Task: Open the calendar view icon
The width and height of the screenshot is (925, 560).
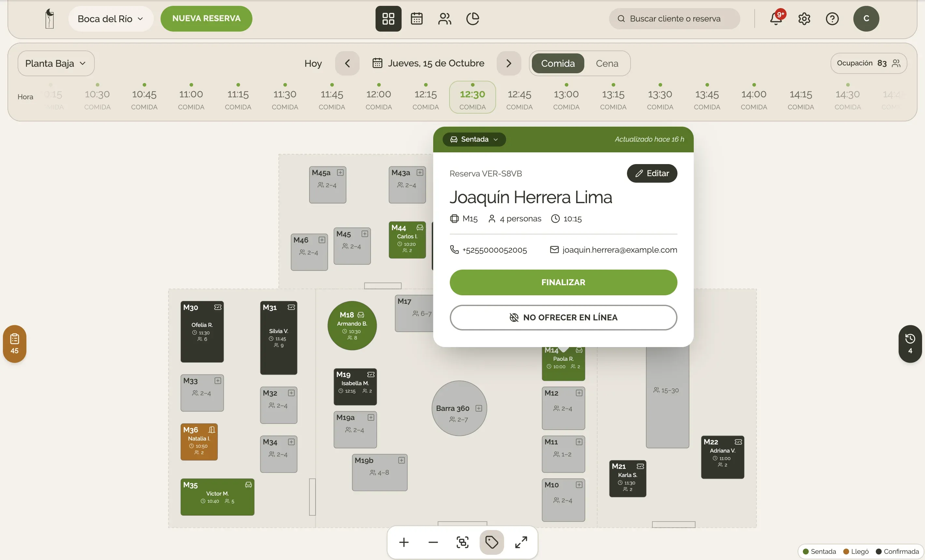Action: [416, 18]
